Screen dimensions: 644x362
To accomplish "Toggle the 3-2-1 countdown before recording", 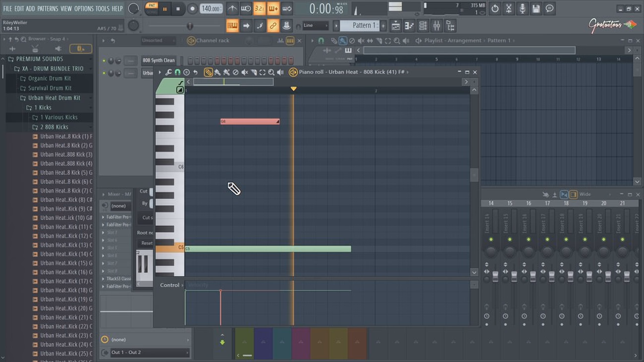I will (x=259, y=9).
